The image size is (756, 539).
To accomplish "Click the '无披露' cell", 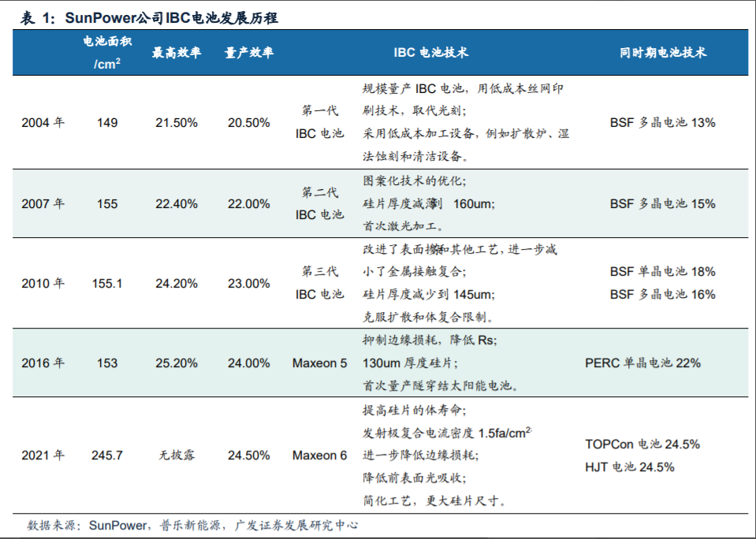I will click(177, 455).
